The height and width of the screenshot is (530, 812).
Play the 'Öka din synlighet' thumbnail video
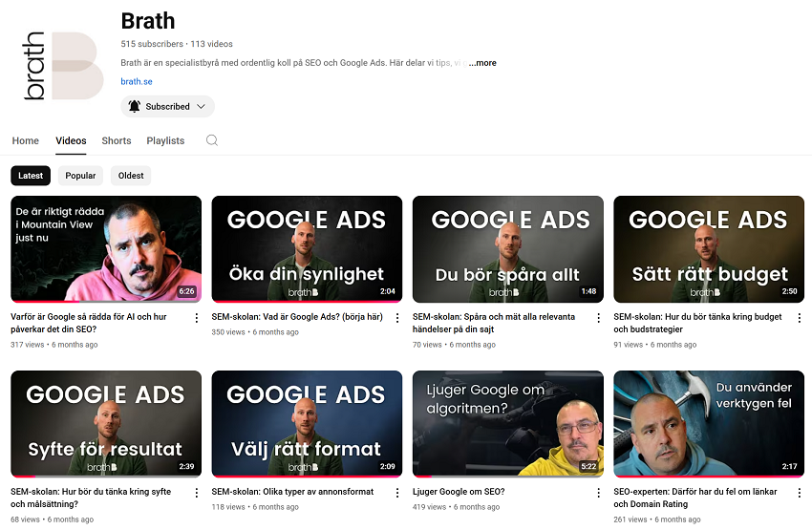[x=307, y=249]
